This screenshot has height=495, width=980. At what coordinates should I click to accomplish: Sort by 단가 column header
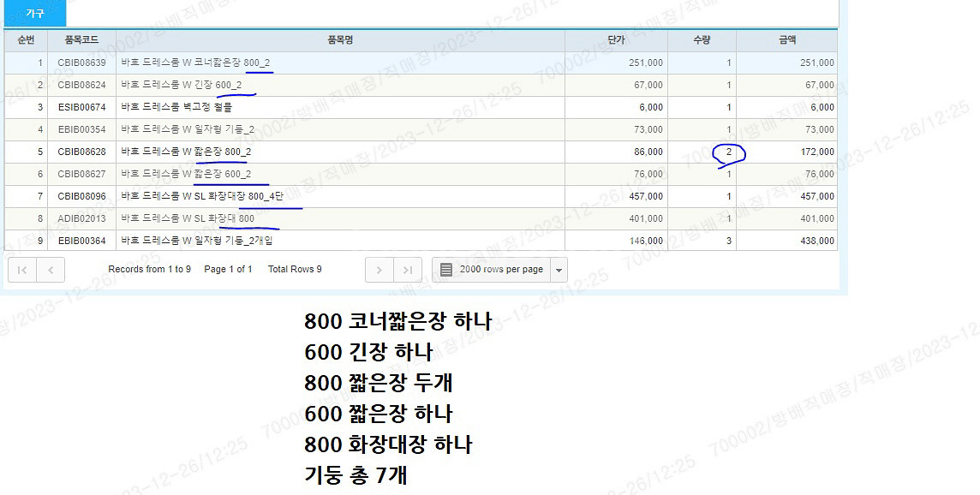[x=616, y=40]
